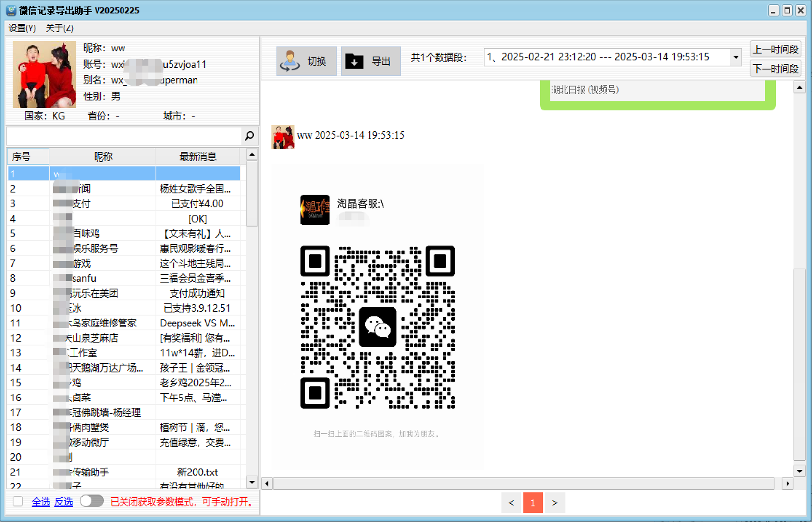Click the 切换 switch account button
The height and width of the screenshot is (522, 812).
click(306, 61)
